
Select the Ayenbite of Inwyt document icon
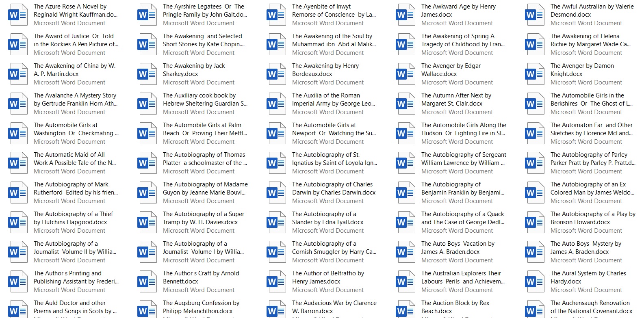276,15
